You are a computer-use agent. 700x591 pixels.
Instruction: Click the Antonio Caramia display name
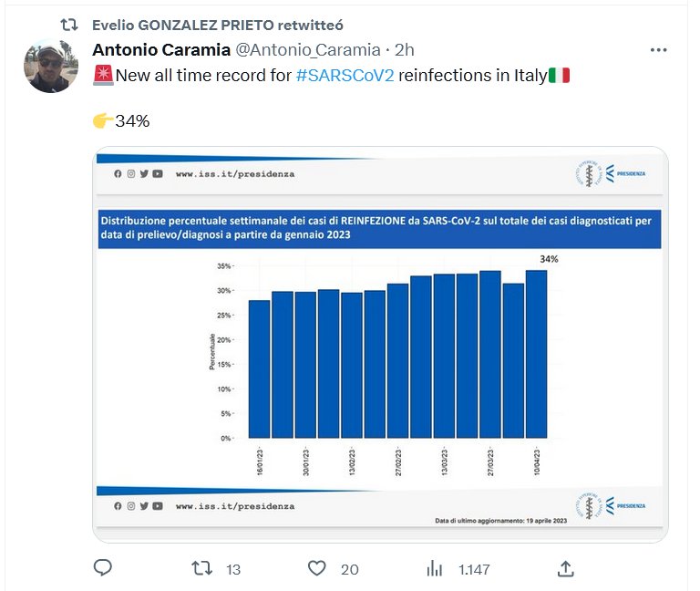(x=160, y=50)
